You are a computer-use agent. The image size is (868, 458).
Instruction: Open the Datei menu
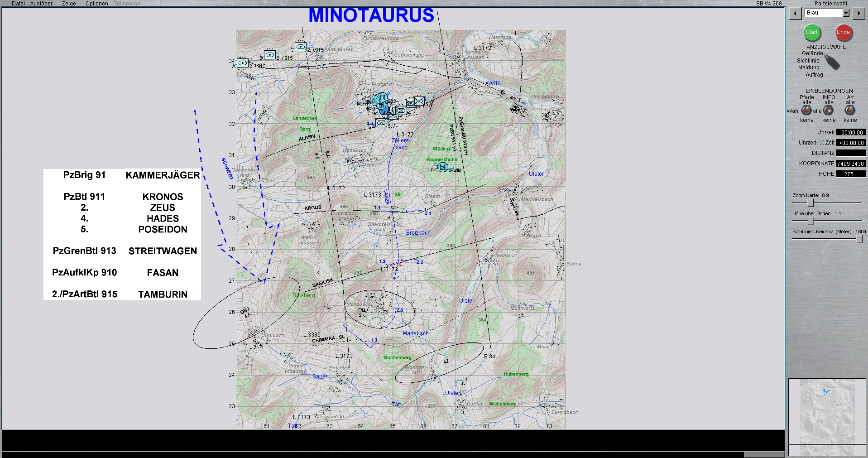click(x=18, y=4)
